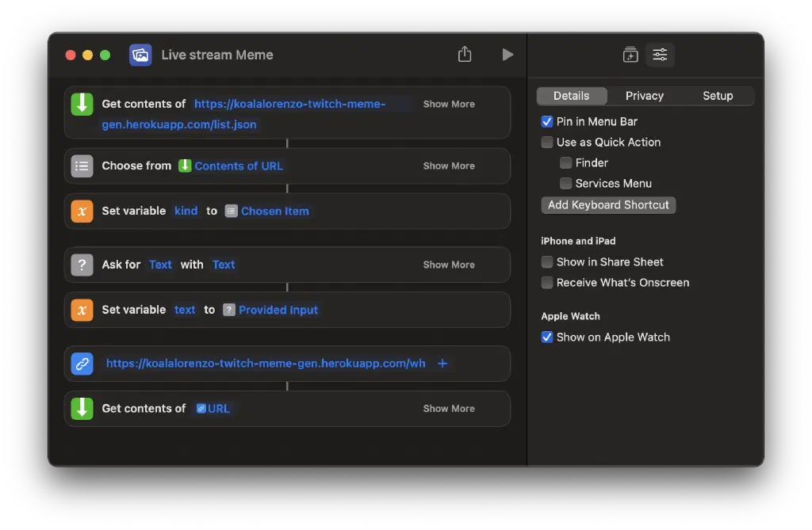Click the Live stream Meme shortcut icon
The image size is (812, 530).
[x=140, y=55]
